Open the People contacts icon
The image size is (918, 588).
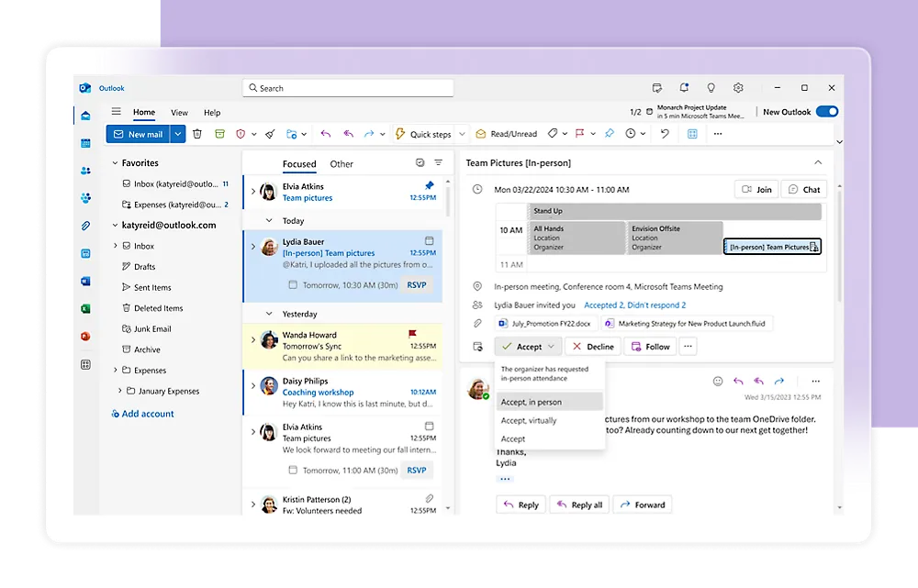pyautogui.click(x=85, y=171)
